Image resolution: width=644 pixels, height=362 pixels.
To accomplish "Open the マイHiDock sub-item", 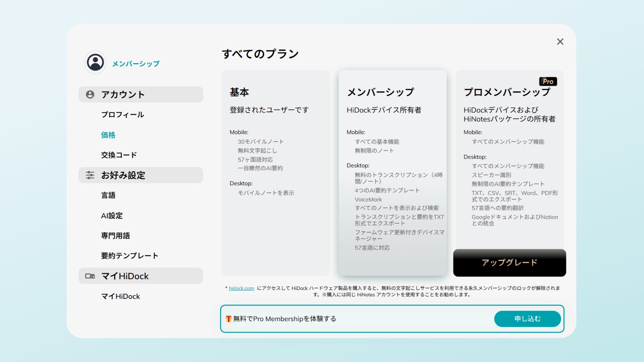I will (120, 296).
